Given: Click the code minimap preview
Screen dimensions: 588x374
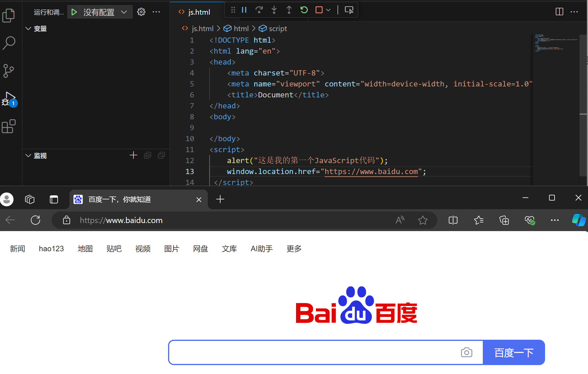Looking at the screenshot, I should [556, 43].
